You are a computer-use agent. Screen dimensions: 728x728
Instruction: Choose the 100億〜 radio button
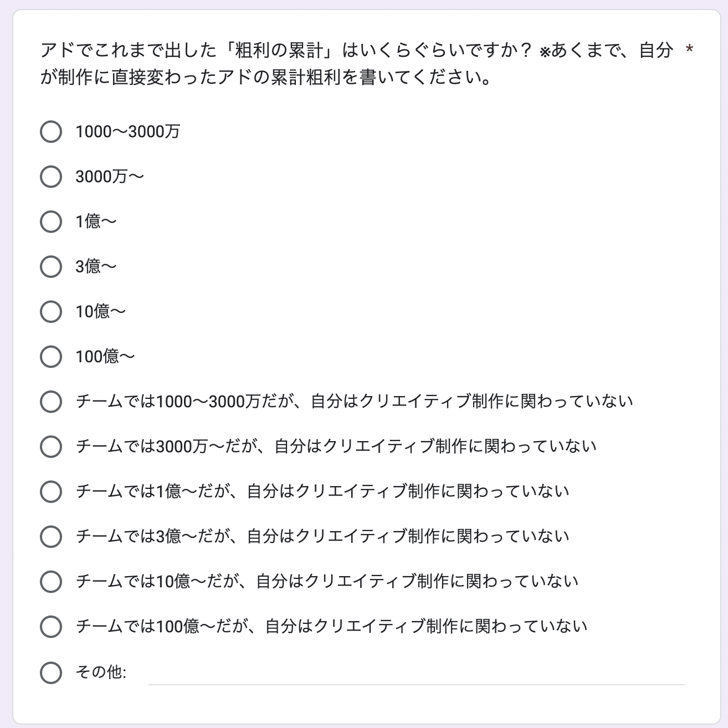tap(51, 357)
